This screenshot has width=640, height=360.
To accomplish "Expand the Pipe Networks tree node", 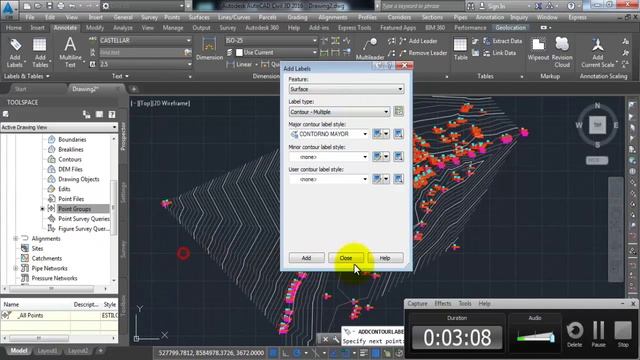I will (x=16, y=268).
